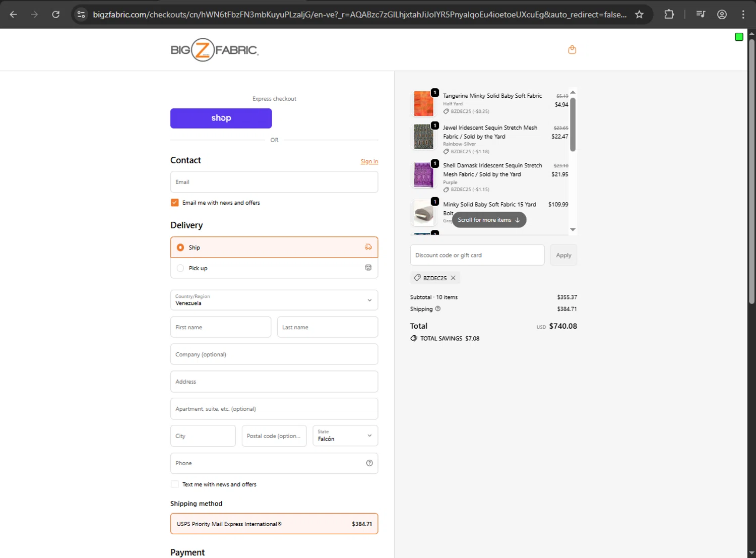
Task: Open the browser profile icon
Action: tap(722, 15)
